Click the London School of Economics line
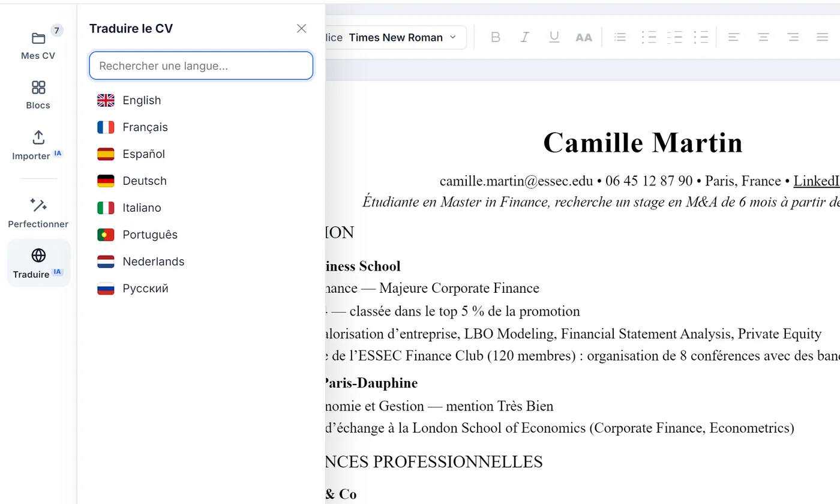This screenshot has width=840, height=504. point(559,428)
